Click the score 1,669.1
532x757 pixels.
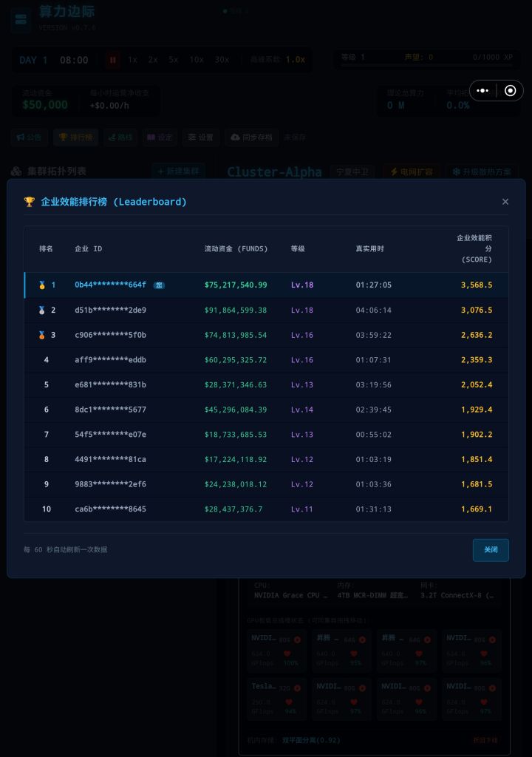(477, 509)
